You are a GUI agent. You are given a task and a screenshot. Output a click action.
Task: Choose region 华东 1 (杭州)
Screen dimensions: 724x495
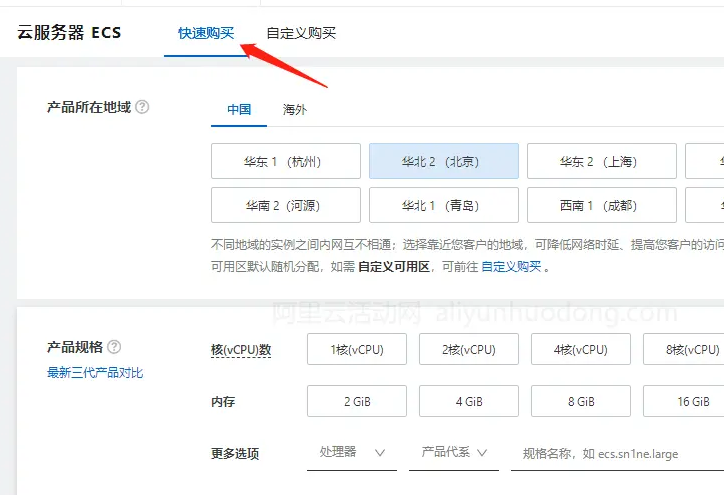286,161
